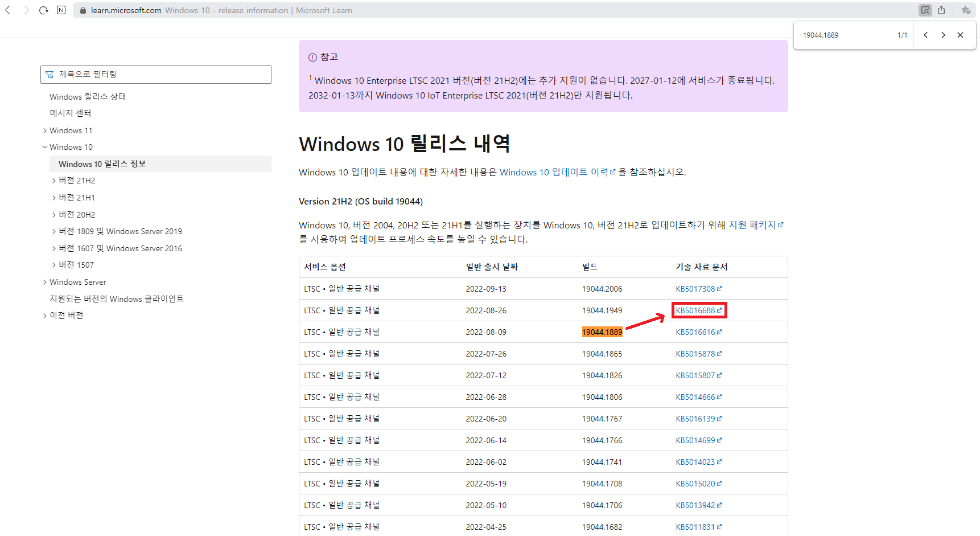980x536 pixels.
Task: Open the Windows 10 업데이트 이력 link
Action: click(x=557, y=172)
